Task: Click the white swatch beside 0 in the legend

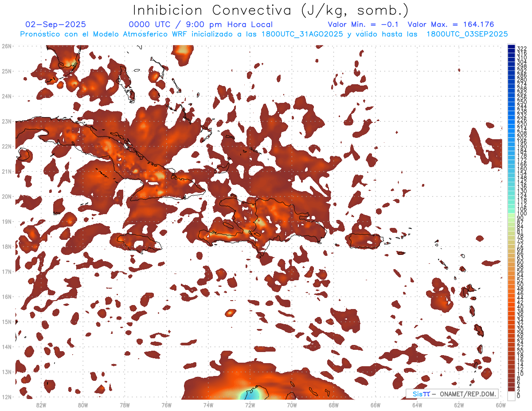Action: (x=512, y=396)
